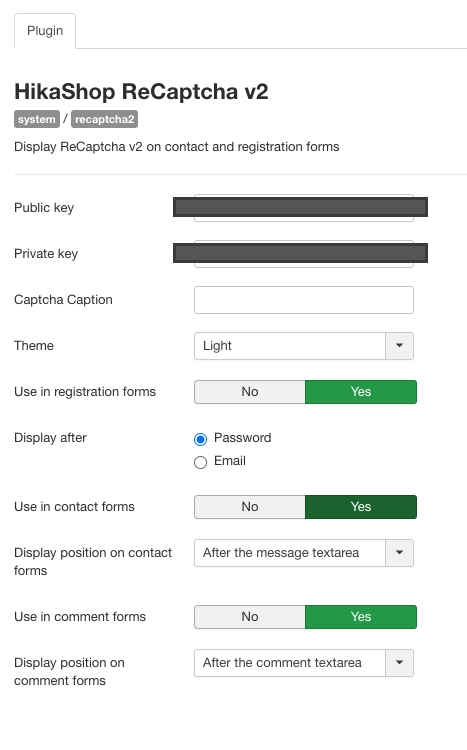Choose Email display-after radio option
467x750 pixels.
click(200, 462)
